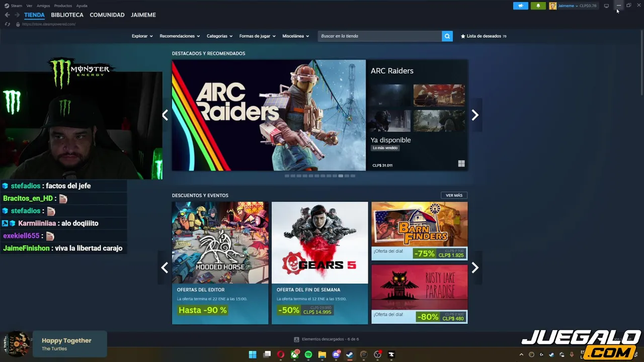The image size is (644, 362).
Task: Click the Lo más vendido tag
Action: [x=385, y=148]
